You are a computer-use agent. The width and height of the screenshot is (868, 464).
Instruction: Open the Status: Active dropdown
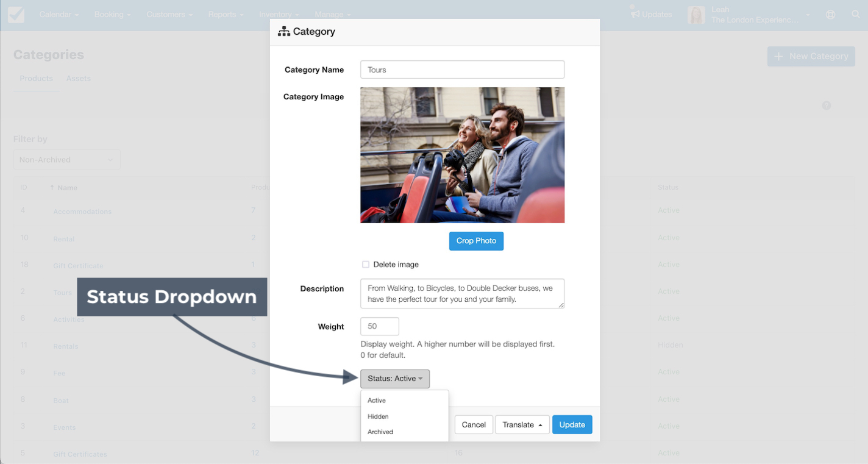click(x=395, y=379)
